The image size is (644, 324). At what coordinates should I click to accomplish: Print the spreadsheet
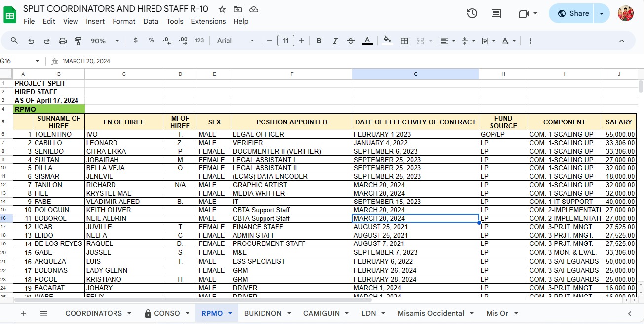click(63, 41)
